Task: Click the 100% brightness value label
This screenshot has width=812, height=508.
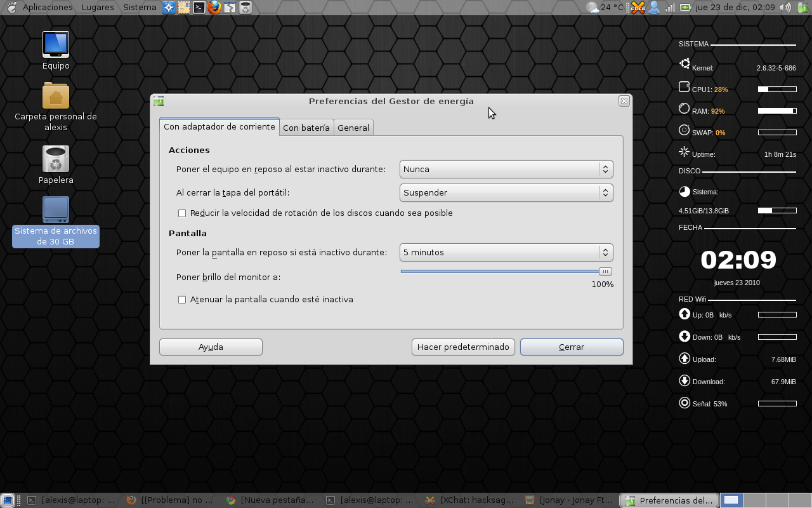Action: tap(603, 284)
